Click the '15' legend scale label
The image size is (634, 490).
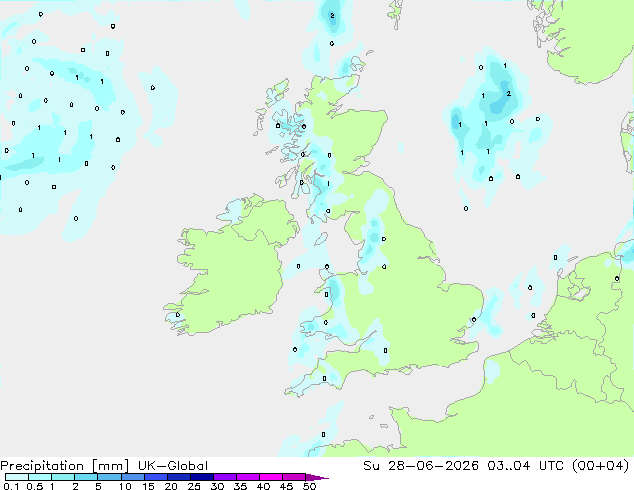click(148, 486)
